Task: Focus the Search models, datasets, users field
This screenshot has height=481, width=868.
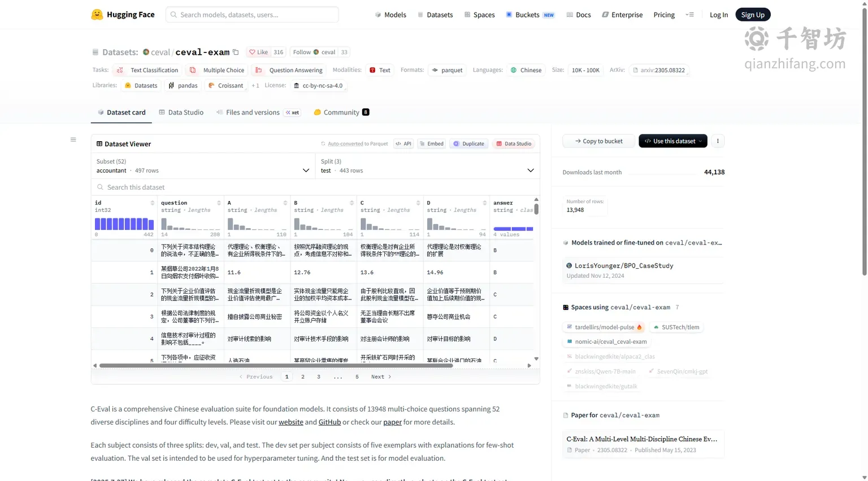Action: (252, 15)
